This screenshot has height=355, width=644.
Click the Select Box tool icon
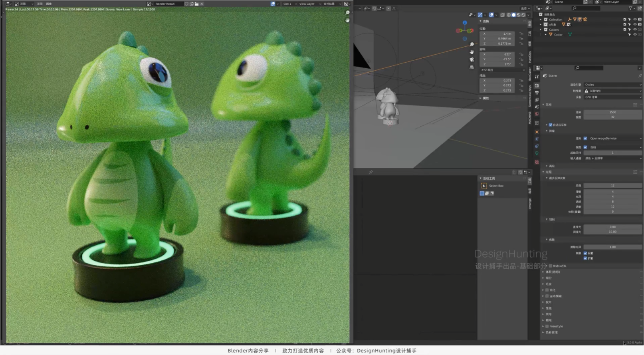(484, 186)
